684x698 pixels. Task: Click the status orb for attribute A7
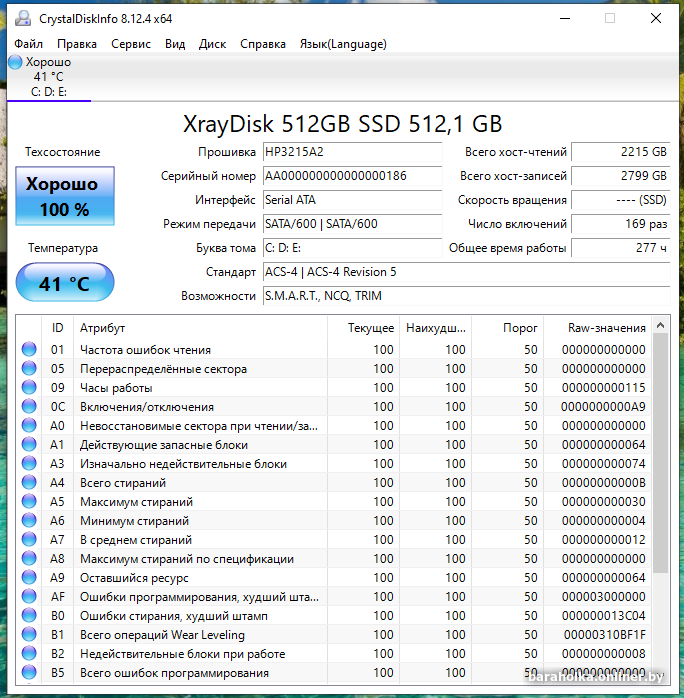pos(29,540)
